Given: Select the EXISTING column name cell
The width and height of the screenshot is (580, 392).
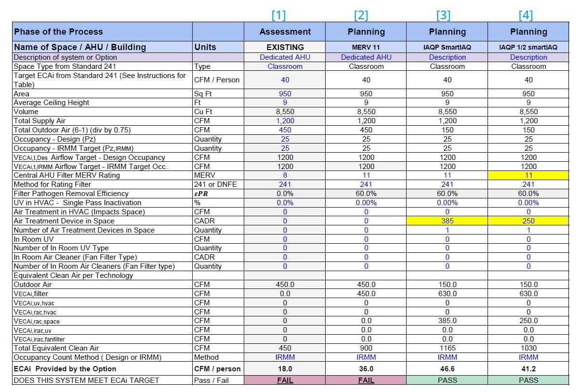Looking at the screenshot, I should (285, 47).
